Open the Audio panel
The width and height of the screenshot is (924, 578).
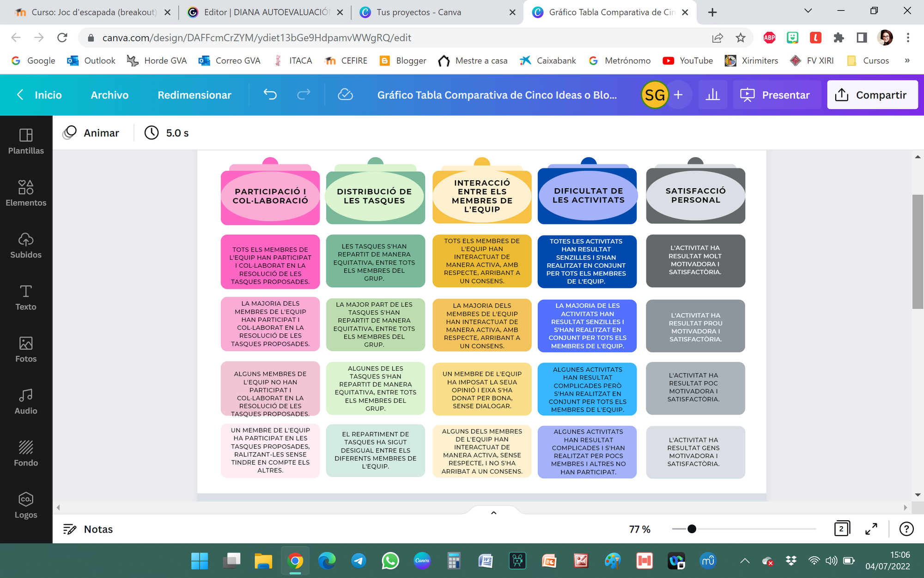tap(26, 401)
